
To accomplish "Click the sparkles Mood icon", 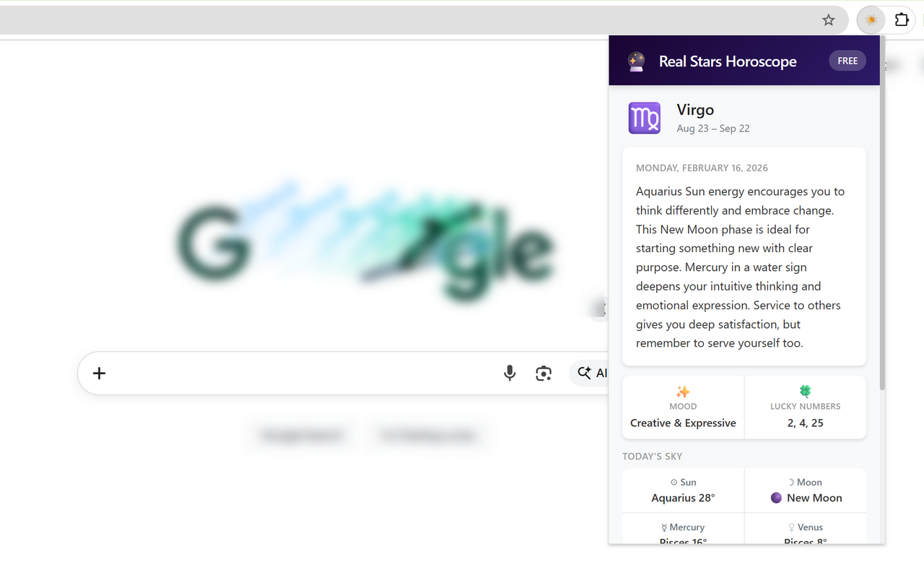I will point(683,392).
